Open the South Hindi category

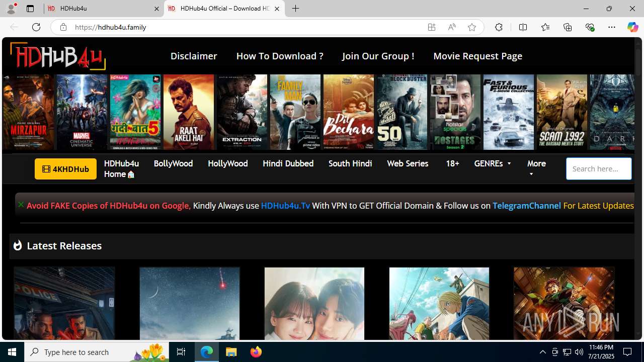350,163
